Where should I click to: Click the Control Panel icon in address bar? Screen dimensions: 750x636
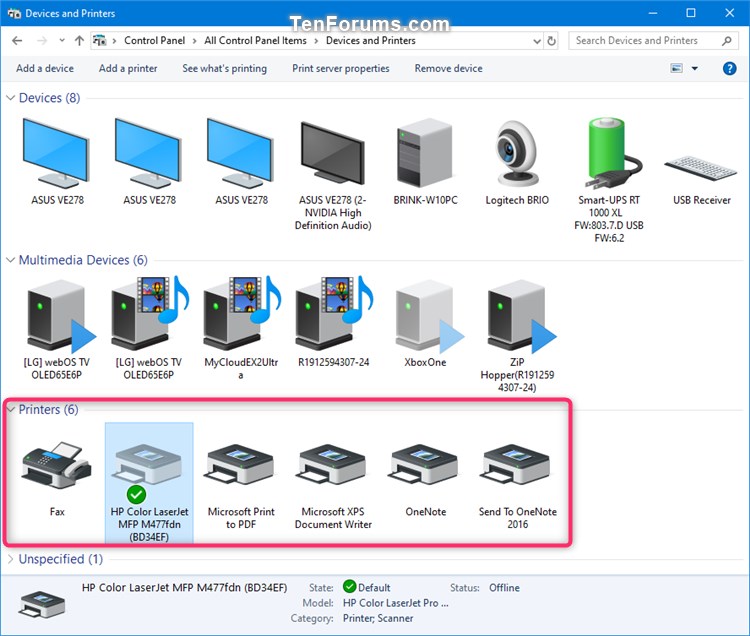pyautogui.click(x=99, y=41)
